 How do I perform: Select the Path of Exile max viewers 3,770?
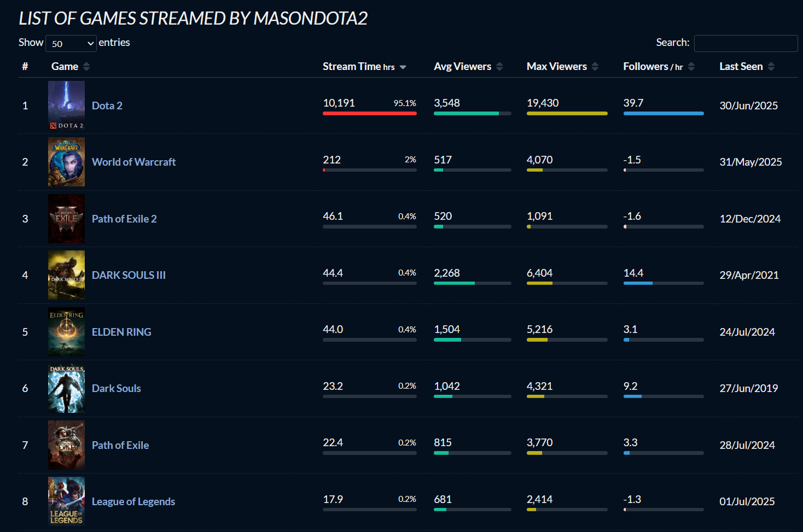tap(539, 442)
